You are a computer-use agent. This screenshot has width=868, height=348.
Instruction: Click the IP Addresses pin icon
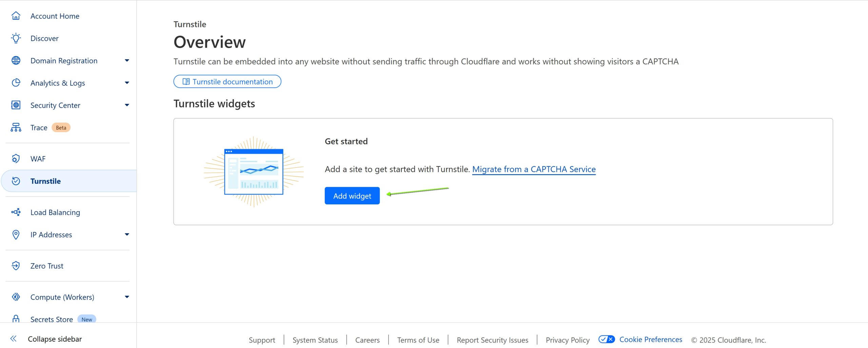16,235
